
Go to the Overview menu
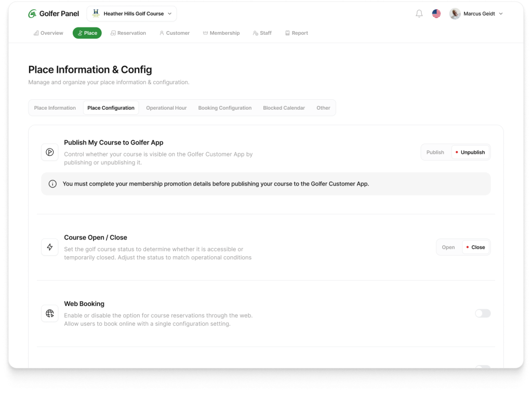pyautogui.click(x=48, y=33)
